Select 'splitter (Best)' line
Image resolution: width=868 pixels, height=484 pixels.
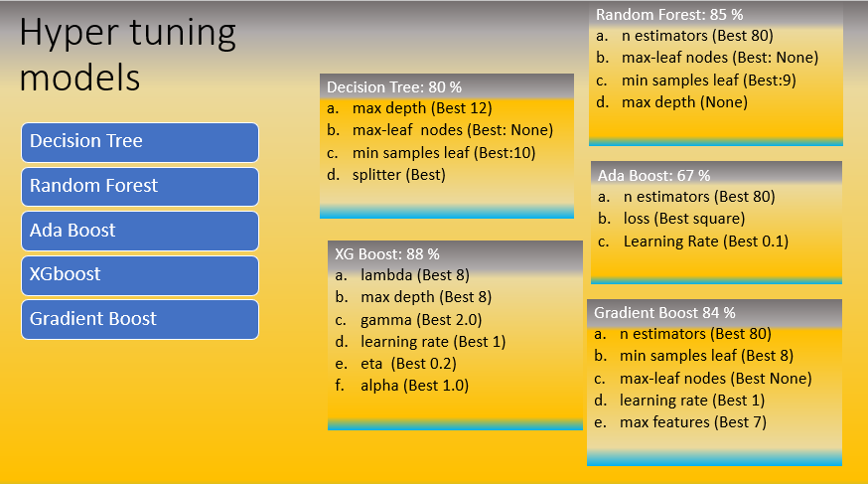tap(399, 175)
